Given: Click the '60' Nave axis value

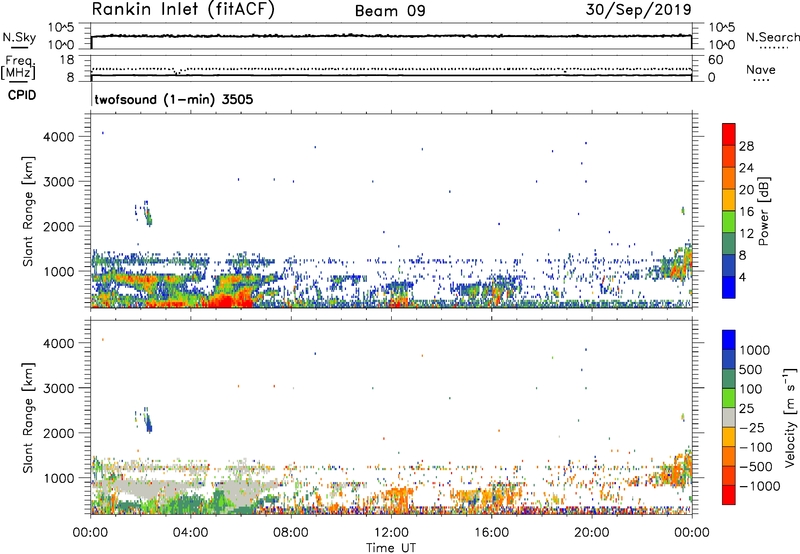Looking at the screenshot, I should [715, 60].
